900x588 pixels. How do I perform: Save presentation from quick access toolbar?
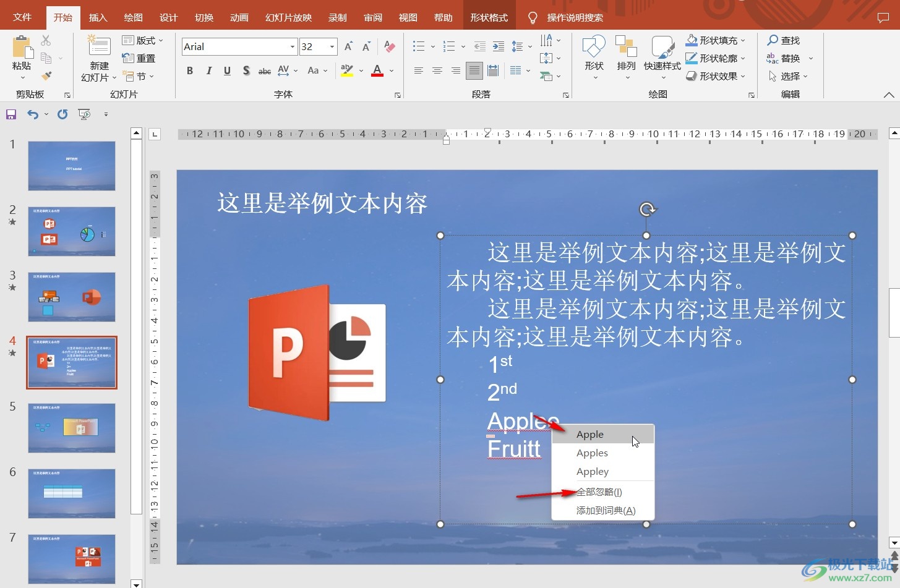click(x=11, y=114)
